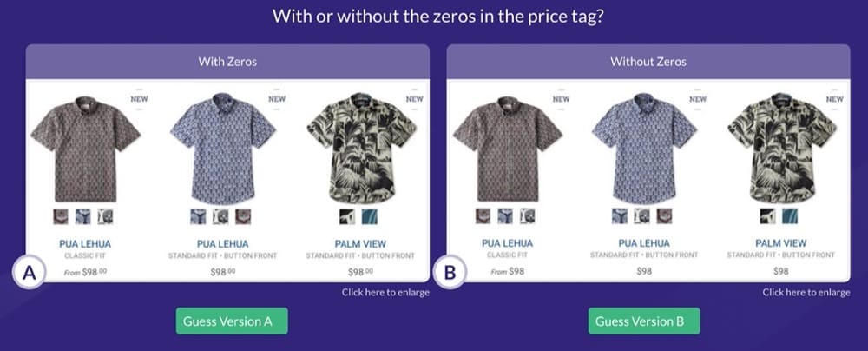Click the enlarge link under Version B

(x=806, y=292)
